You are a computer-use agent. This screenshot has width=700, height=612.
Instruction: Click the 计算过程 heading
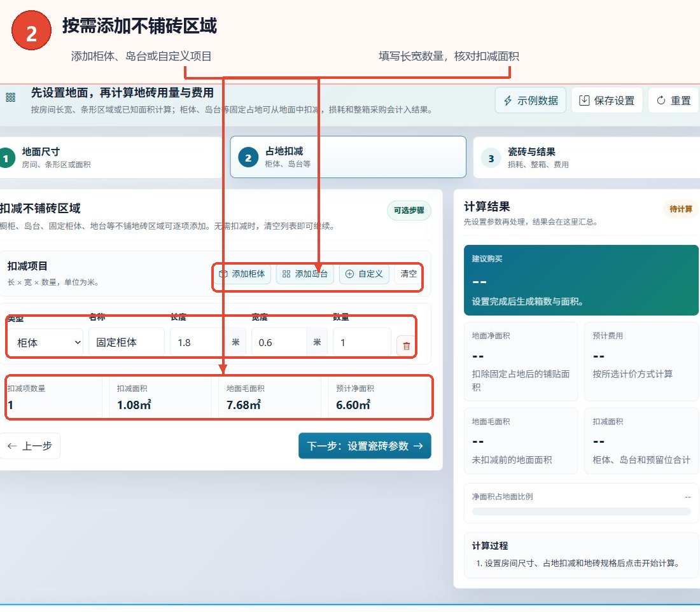490,545
